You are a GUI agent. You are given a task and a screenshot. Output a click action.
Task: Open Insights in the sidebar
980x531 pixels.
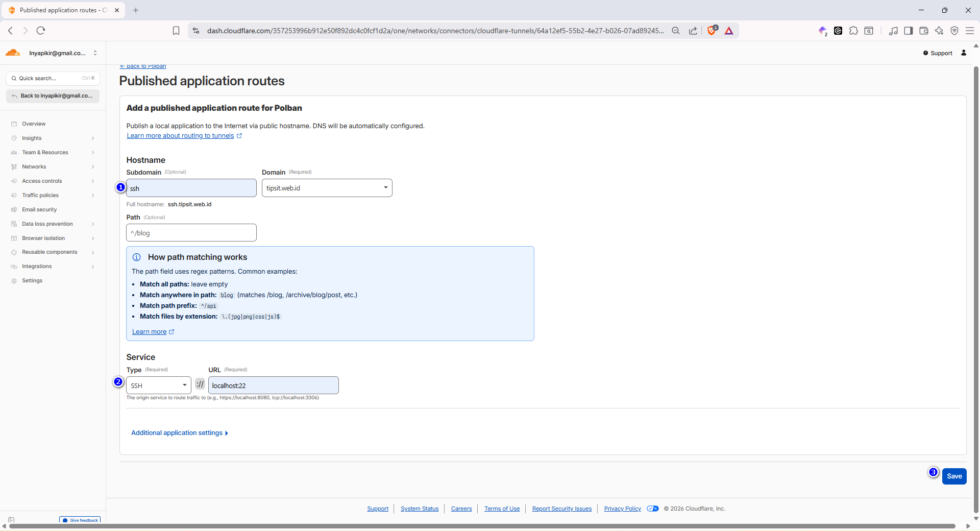[x=32, y=138]
